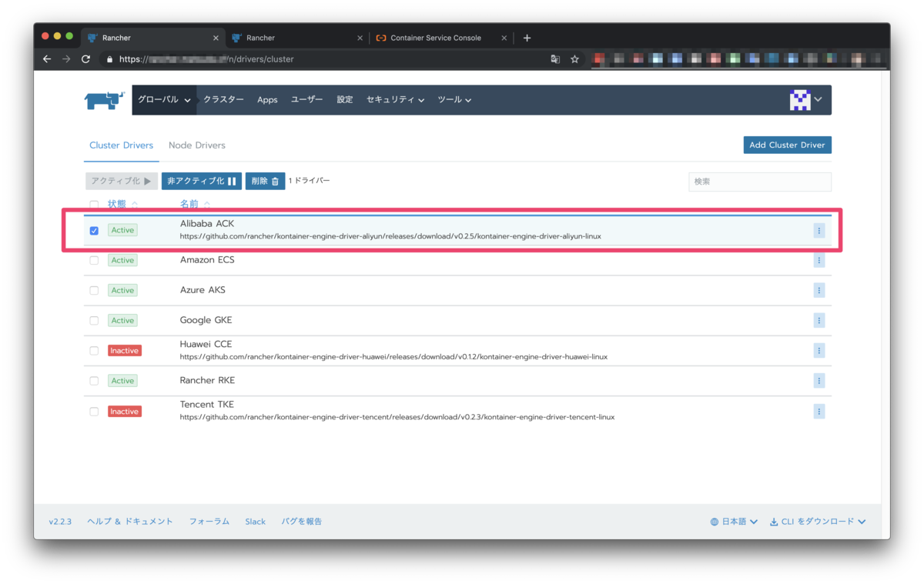This screenshot has height=584, width=924.
Task: Open actions menu for Huawei CCE
Action: [x=819, y=350]
